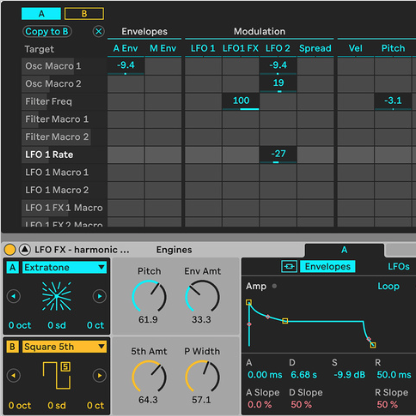The height and width of the screenshot is (416, 416).
Task: Toggle the Amp envelope grey dot
Action: [x=274, y=286]
